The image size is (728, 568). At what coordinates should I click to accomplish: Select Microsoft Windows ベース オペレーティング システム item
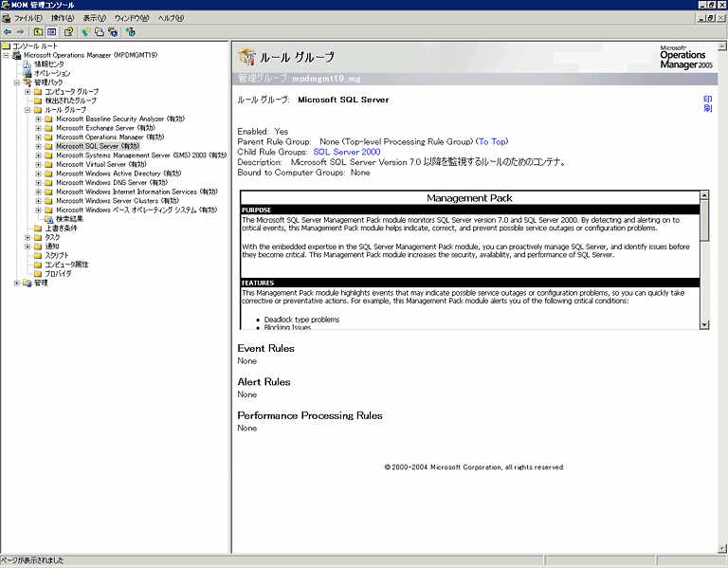(136, 210)
